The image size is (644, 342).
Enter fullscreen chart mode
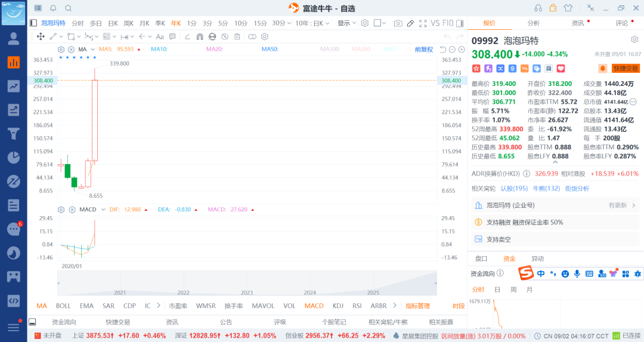[423, 23]
